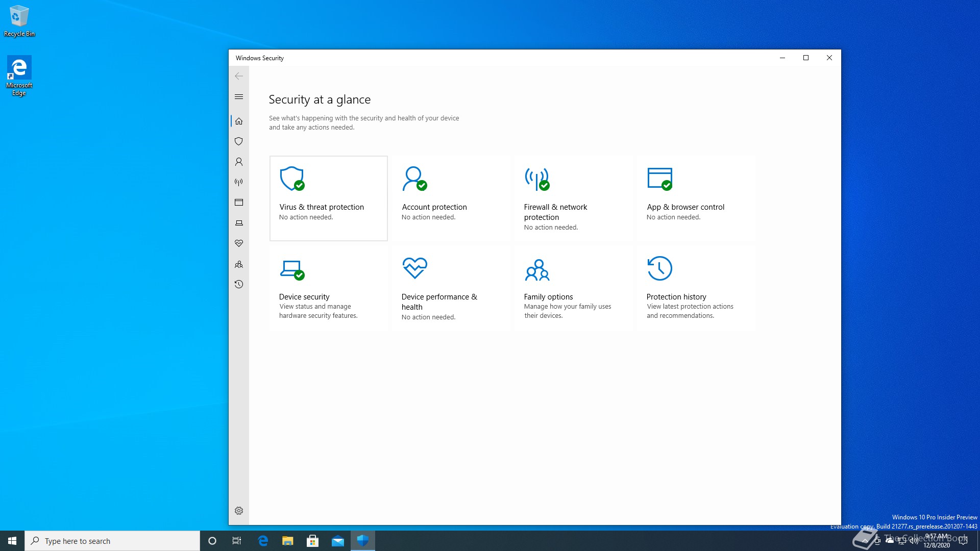The image size is (980, 551).
Task: Open Microsoft Store from the taskbar
Action: (312, 541)
